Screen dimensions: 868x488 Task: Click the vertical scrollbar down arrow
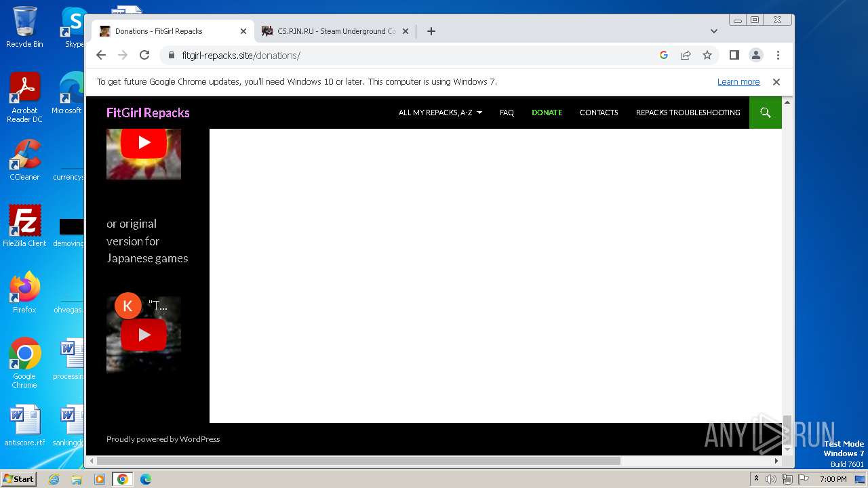787,449
